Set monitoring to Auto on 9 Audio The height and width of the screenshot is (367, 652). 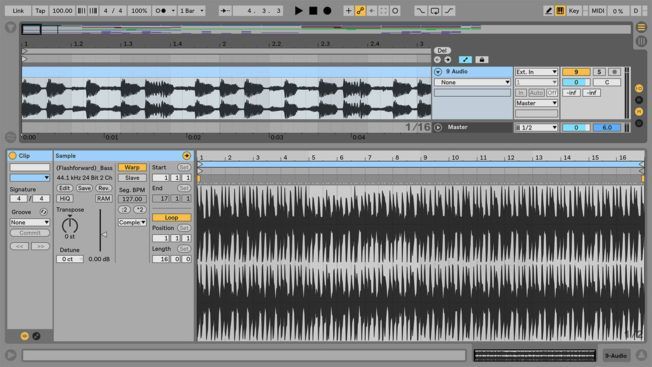[536, 93]
